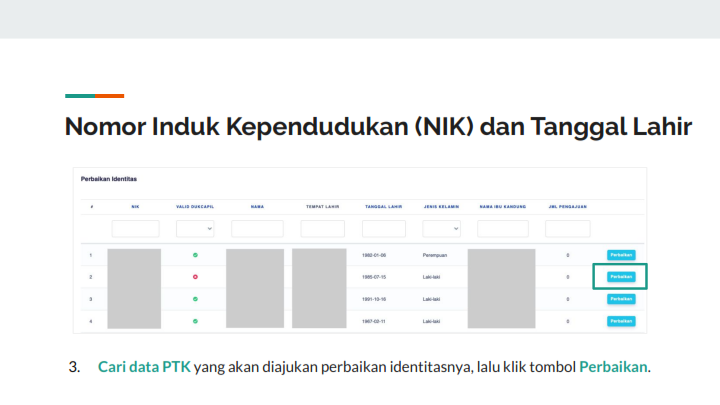
Task: Click the green word Perbaikan in the instruction
Action: coord(613,367)
